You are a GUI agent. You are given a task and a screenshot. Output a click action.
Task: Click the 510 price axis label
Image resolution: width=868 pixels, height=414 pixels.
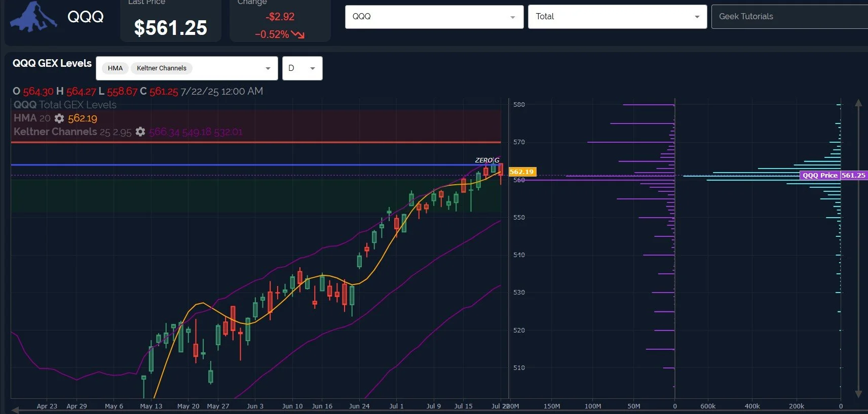click(x=519, y=368)
